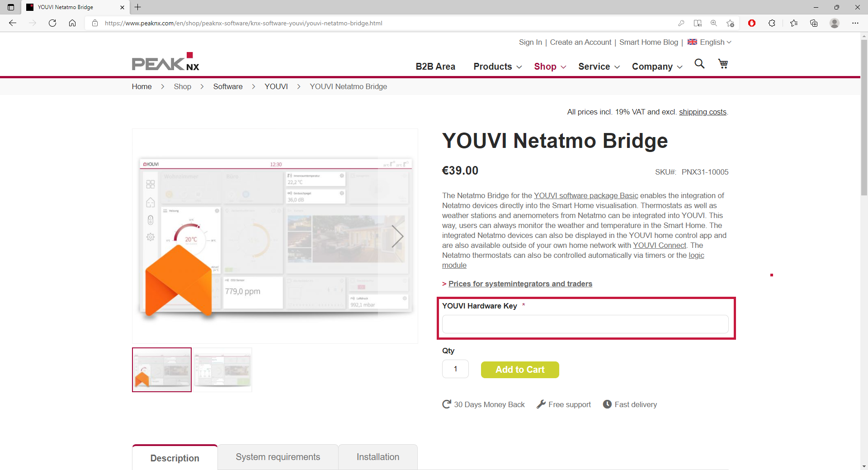Click the UK flag language icon

click(x=692, y=42)
